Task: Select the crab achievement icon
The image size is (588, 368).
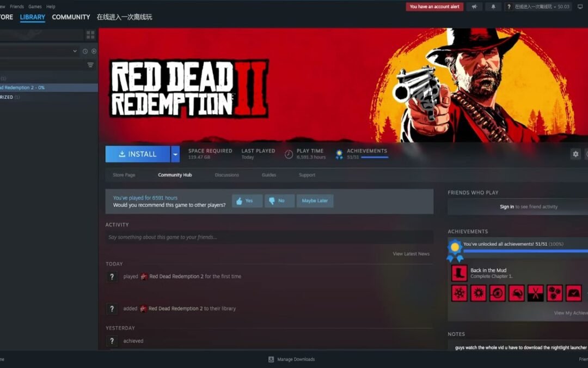Action: tap(516, 293)
